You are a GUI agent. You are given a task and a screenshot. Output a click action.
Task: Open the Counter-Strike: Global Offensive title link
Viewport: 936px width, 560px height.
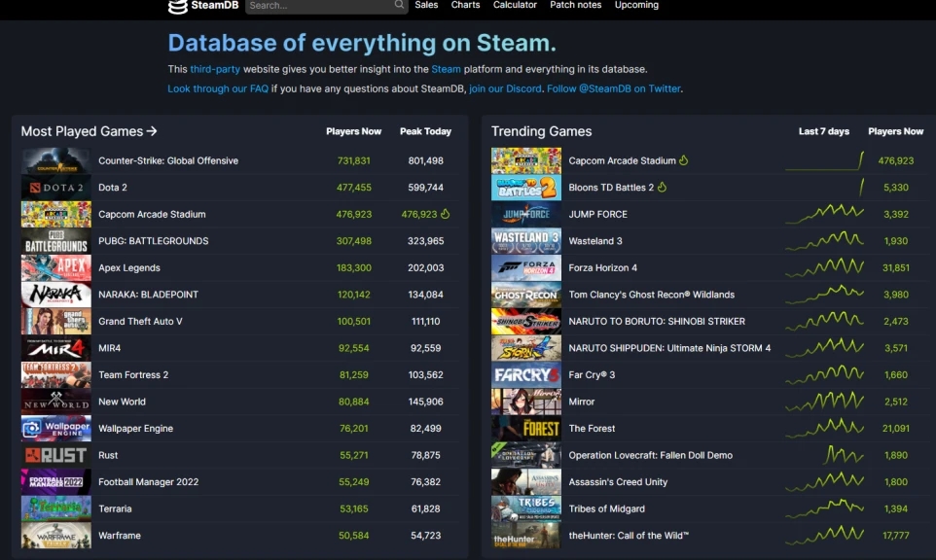pyautogui.click(x=168, y=160)
